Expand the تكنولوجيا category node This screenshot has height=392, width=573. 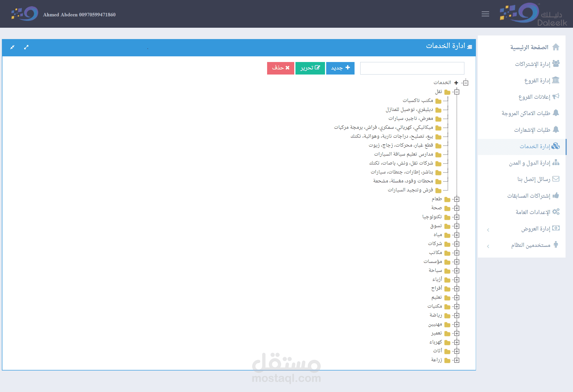pyautogui.click(x=457, y=217)
